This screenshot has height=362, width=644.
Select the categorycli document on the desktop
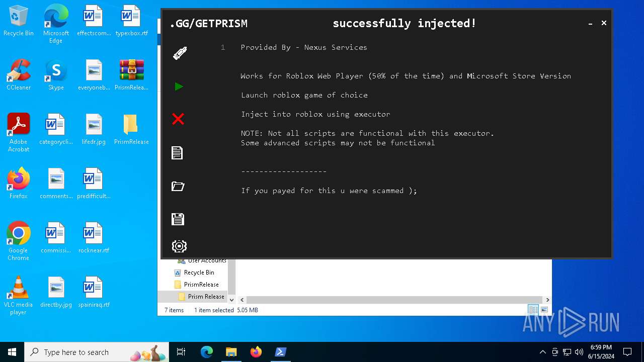[56, 129]
